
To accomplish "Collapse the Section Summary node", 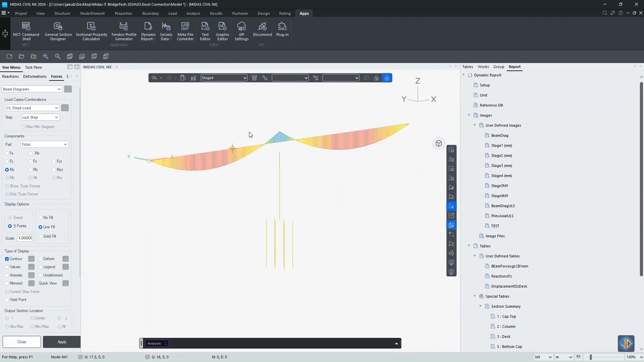I will [x=480, y=306].
